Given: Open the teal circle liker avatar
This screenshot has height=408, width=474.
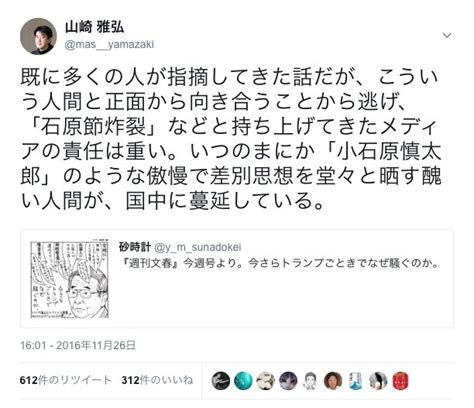Looking at the screenshot, I should click(x=243, y=381).
